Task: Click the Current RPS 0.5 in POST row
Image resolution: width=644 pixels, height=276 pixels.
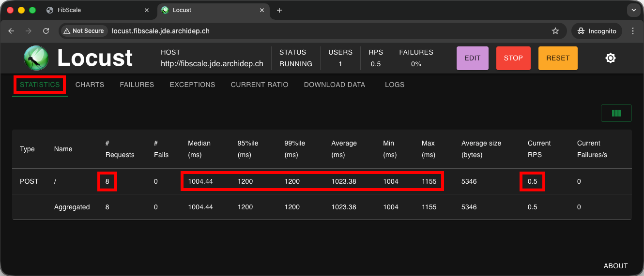Action: [x=533, y=181]
